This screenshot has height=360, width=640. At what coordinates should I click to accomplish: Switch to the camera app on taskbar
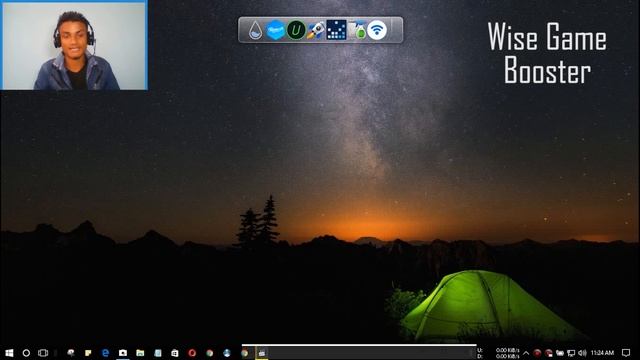pos(122,353)
